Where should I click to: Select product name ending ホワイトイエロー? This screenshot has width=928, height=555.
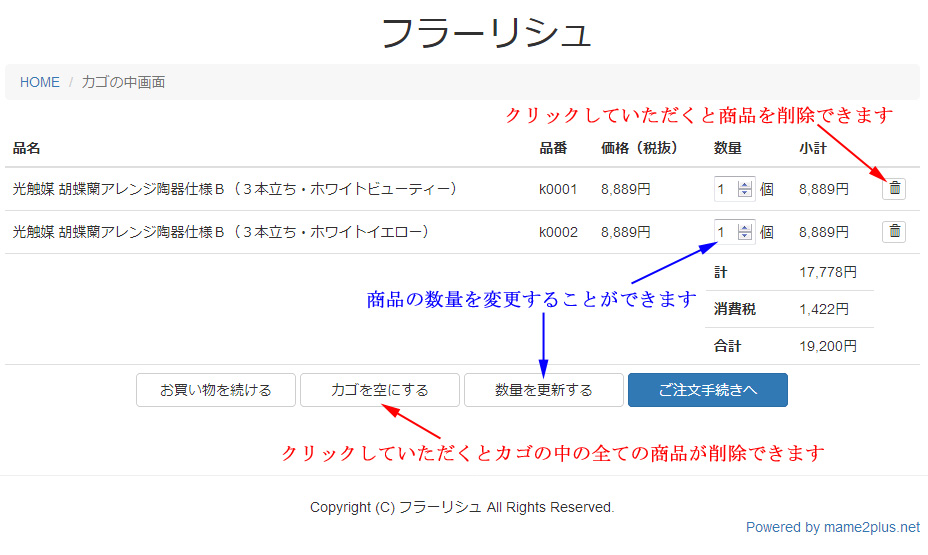pos(221,232)
